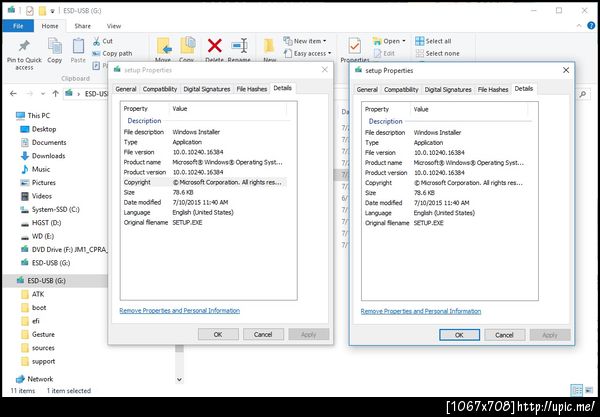Click the Paste clipboard icon
Viewport: 600px width, 417px height.
(x=78, y=46)
